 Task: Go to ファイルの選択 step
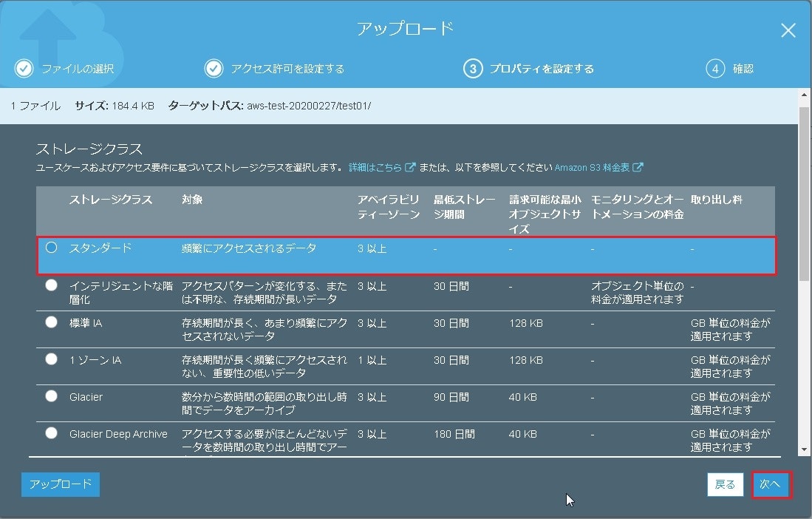click(78, 68)
